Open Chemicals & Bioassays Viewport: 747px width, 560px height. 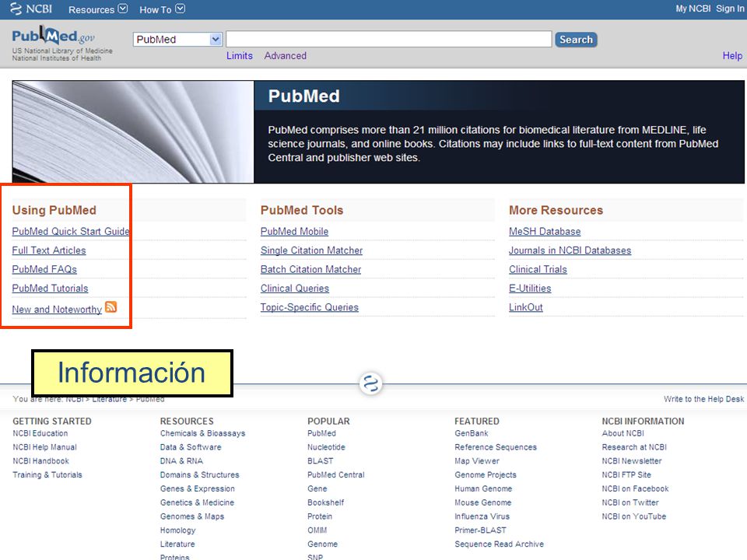pos(203,433)
